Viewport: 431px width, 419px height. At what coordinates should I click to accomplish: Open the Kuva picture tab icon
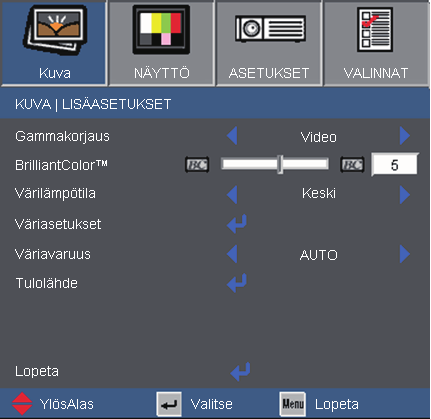[x=55, y=29]
